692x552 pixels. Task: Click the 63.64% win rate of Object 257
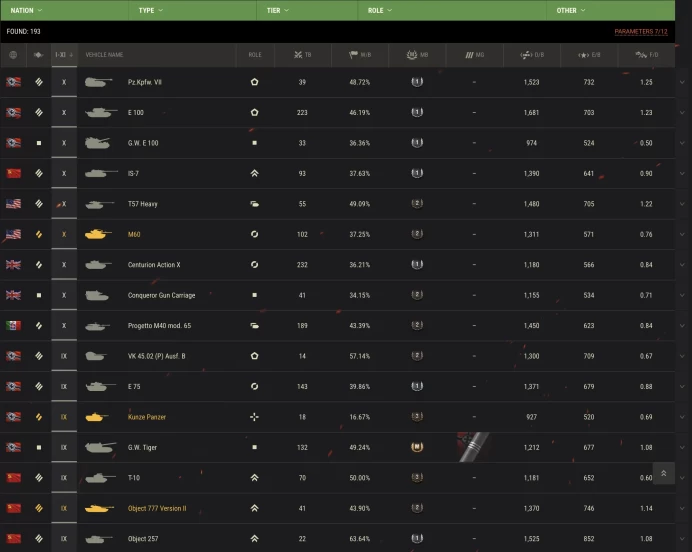(x=360, y=539)
